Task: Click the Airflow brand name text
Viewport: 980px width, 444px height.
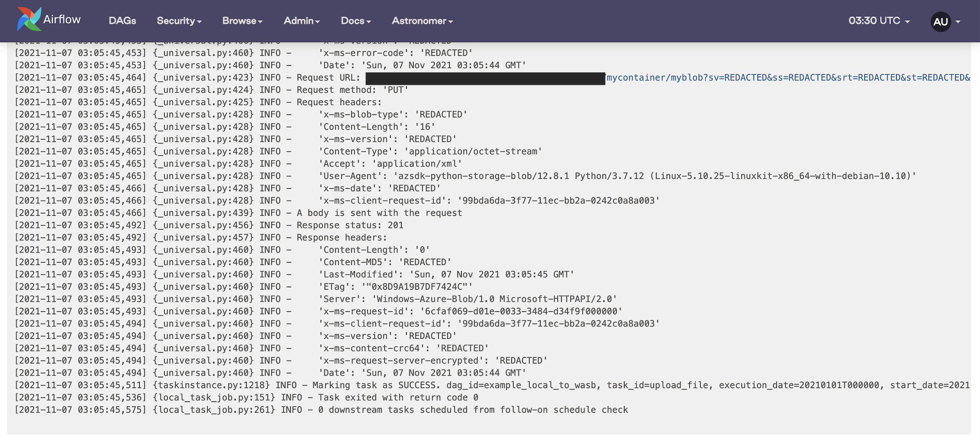Action: tap(62, 19)
